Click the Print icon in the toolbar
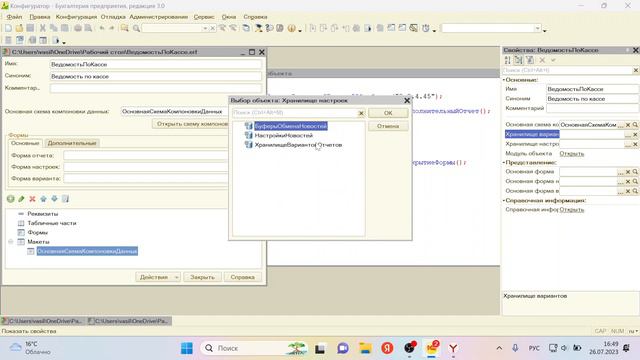This screenshot has height=360, width=640. pyautogui.click(x=78, y=28)
